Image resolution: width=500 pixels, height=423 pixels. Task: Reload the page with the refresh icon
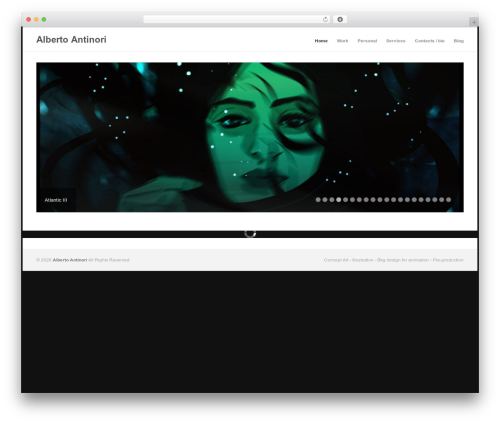pos(325,19)
